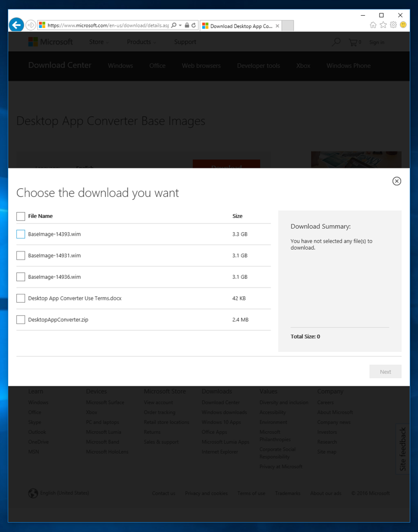Click the smiley feedback icon
Viewport: 418px width, 532px height.
coord(403,25)
